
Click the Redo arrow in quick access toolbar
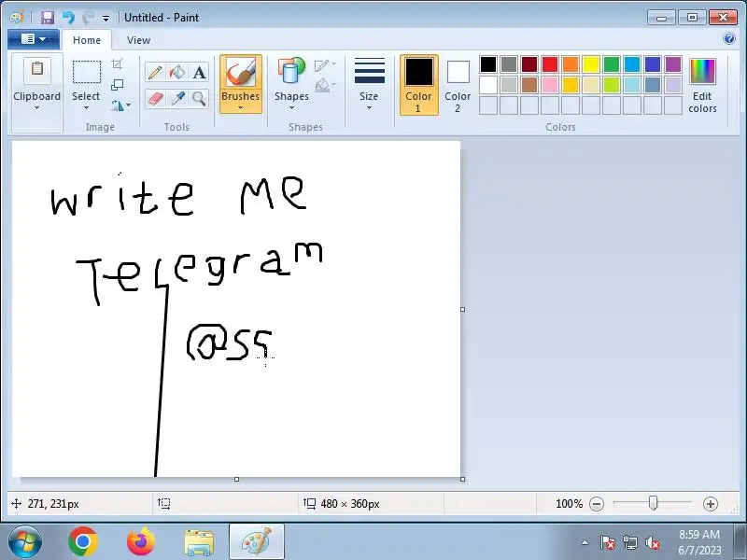coord(88,18)
